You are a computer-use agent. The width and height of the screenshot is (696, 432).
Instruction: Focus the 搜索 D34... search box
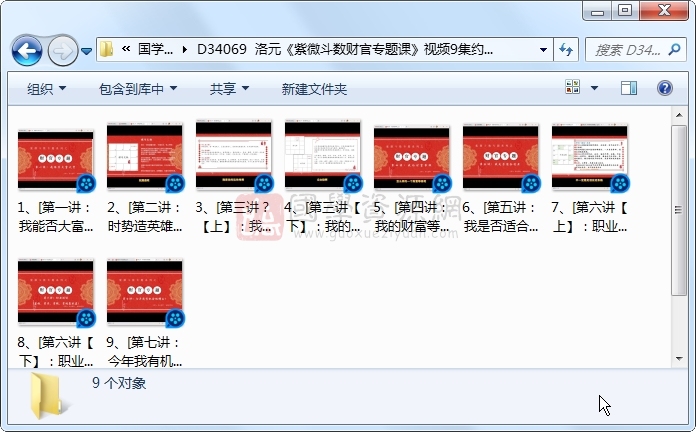point(628,50)
